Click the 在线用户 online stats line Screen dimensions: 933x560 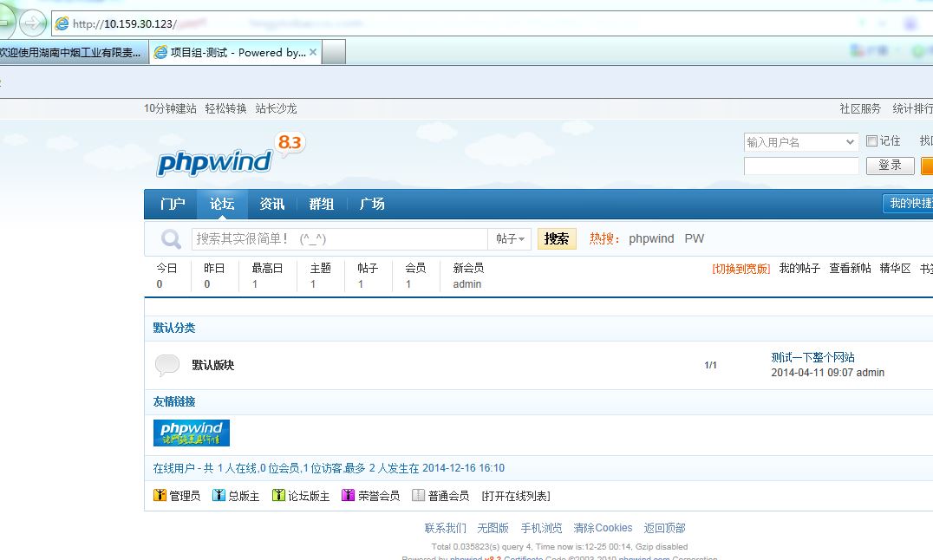(x=329, y=468)
